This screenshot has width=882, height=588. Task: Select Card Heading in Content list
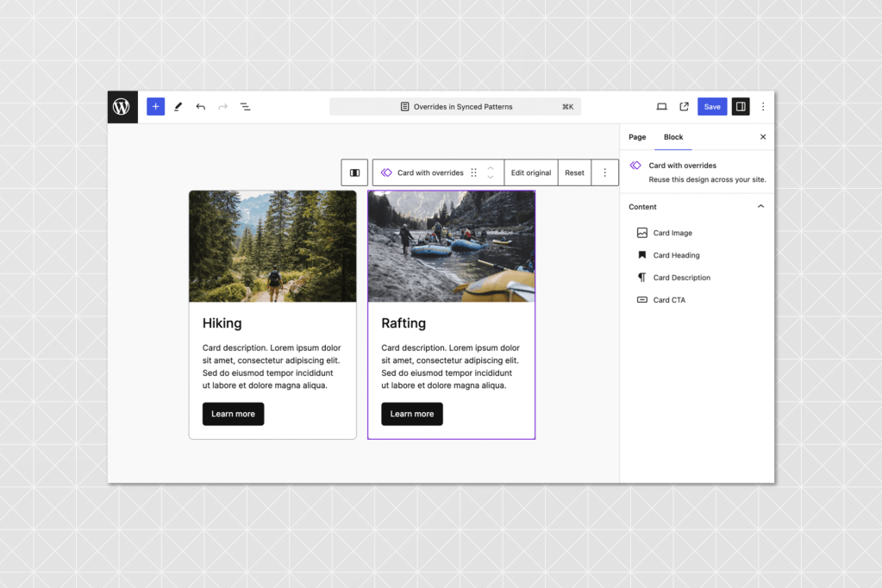pyautogui.click(x=676, y=255)
